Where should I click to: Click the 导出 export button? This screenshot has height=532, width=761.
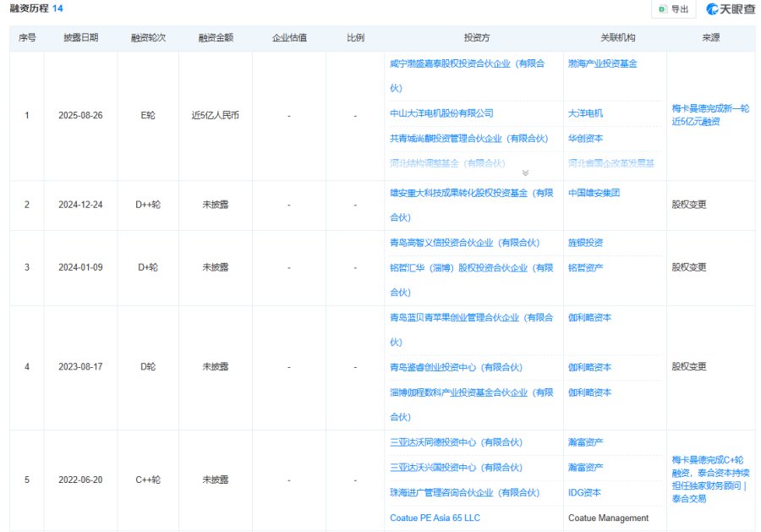(674, 9)
